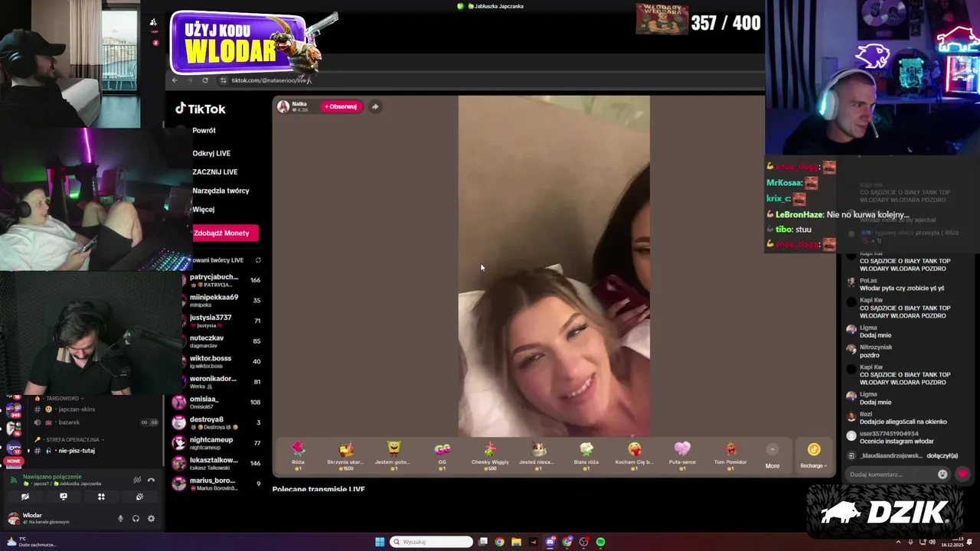Image resolution: width=980 pixels, height=551 pixels.
Task: Open miinipekka69 LIVE creator row
Action: point(217,301)
